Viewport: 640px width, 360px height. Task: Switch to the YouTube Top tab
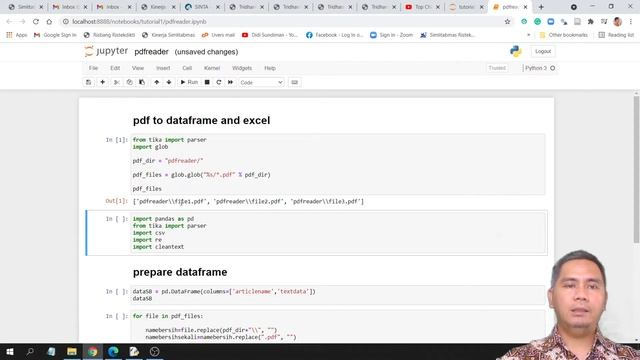coord(422,7)
